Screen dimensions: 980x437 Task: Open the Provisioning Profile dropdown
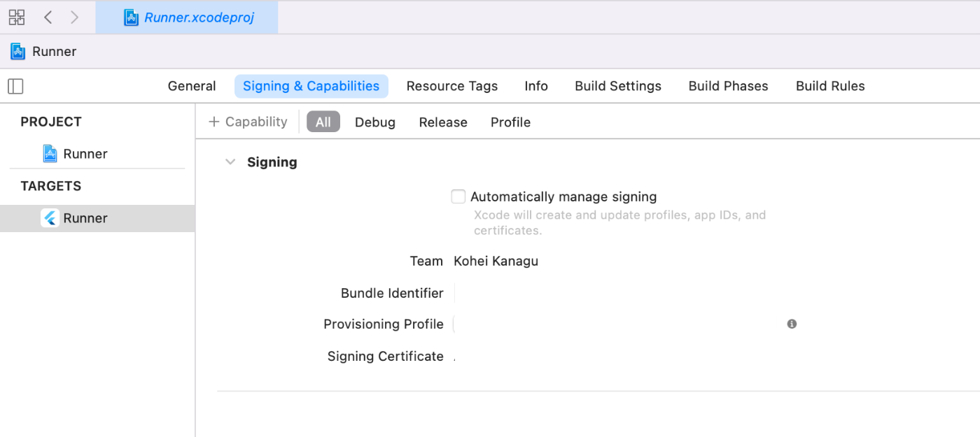(616, 324)
